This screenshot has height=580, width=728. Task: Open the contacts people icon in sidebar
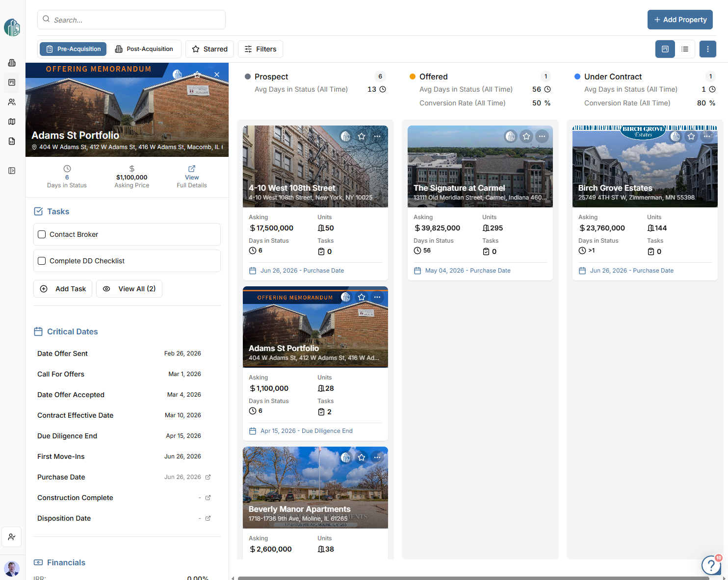tap(12, 102)
